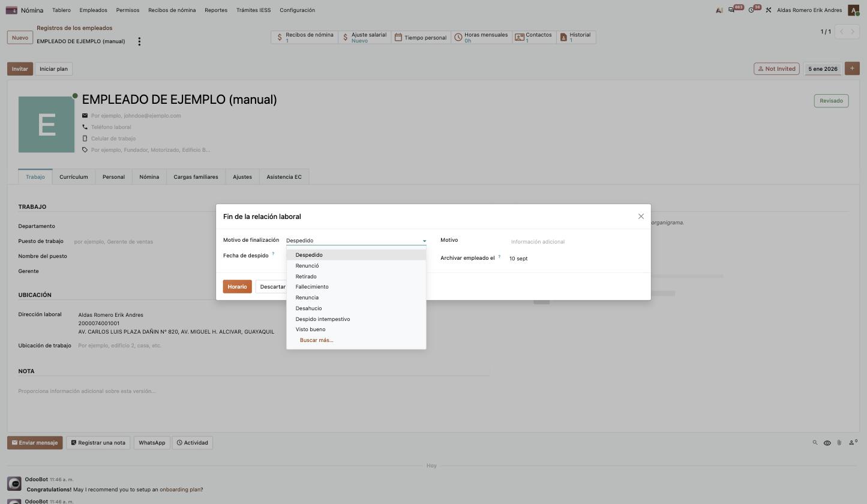Image resolution: width=867 pixels, height=504 pixels.
Task: Select Renunció from the dropdown list
Action: click(356, 266)
